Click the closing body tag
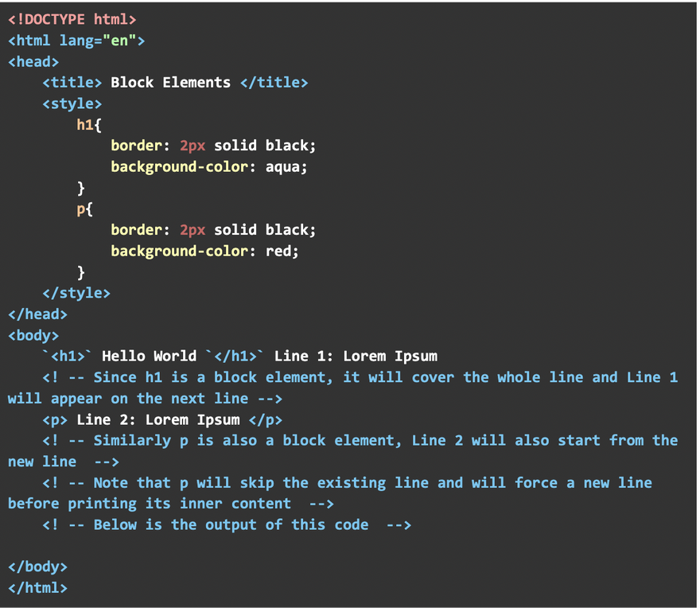 click(37, 567)
